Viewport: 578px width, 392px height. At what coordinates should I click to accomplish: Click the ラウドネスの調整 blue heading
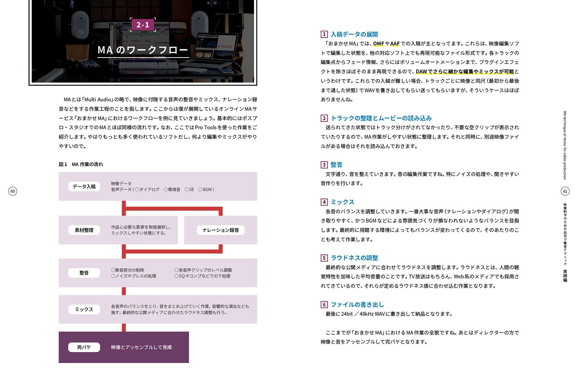pyautogui.click(x=354, y=258)
